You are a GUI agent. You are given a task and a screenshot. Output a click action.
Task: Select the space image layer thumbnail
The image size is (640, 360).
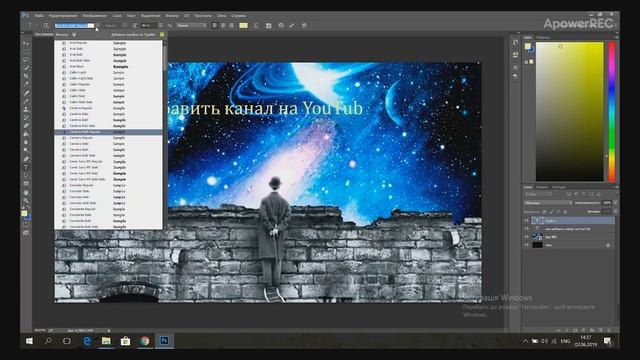pos(537,237)
